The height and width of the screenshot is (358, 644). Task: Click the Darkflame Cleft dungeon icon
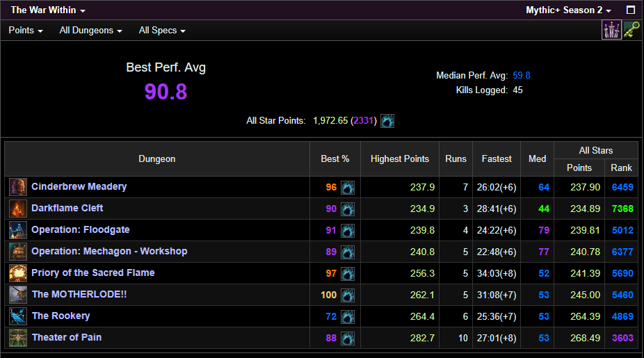coord(18,209)
